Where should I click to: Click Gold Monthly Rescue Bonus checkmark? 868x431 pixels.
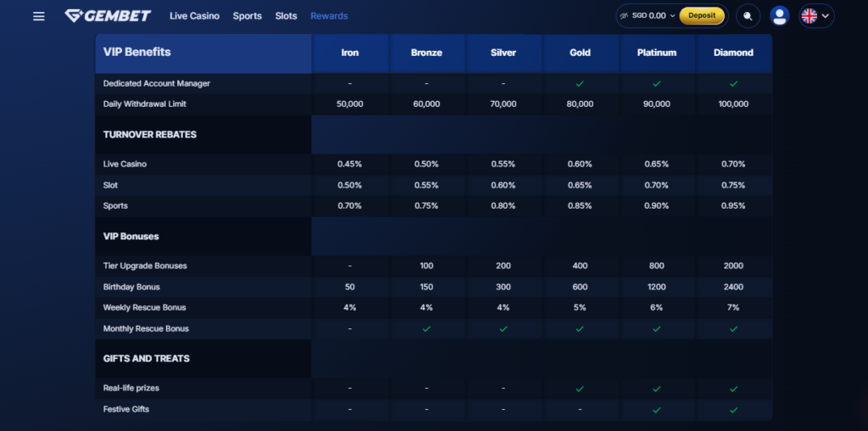[580, 328]
